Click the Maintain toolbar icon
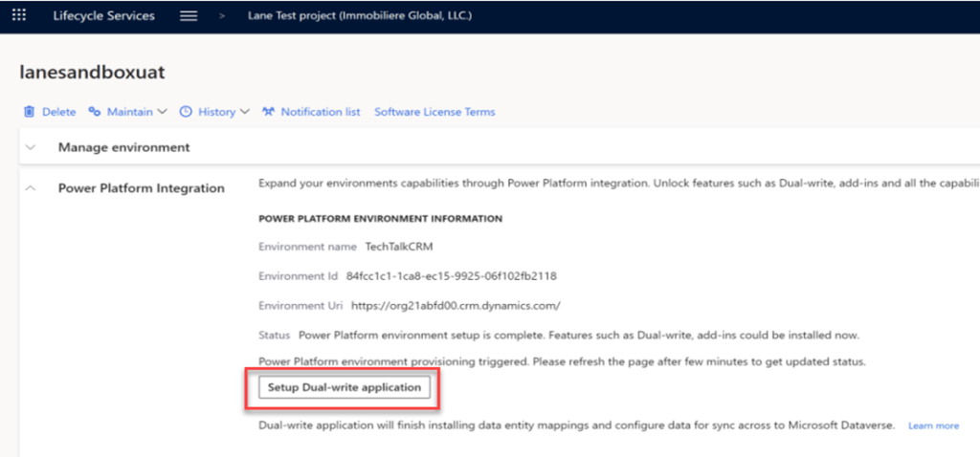The height and width of the screenshot is (457, 980). point(95,112)
